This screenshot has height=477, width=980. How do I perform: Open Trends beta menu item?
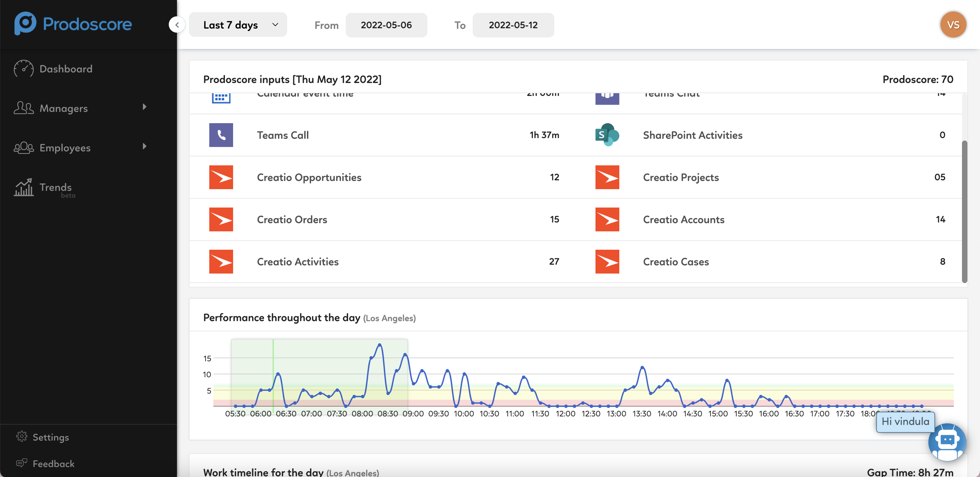point(55,187)
